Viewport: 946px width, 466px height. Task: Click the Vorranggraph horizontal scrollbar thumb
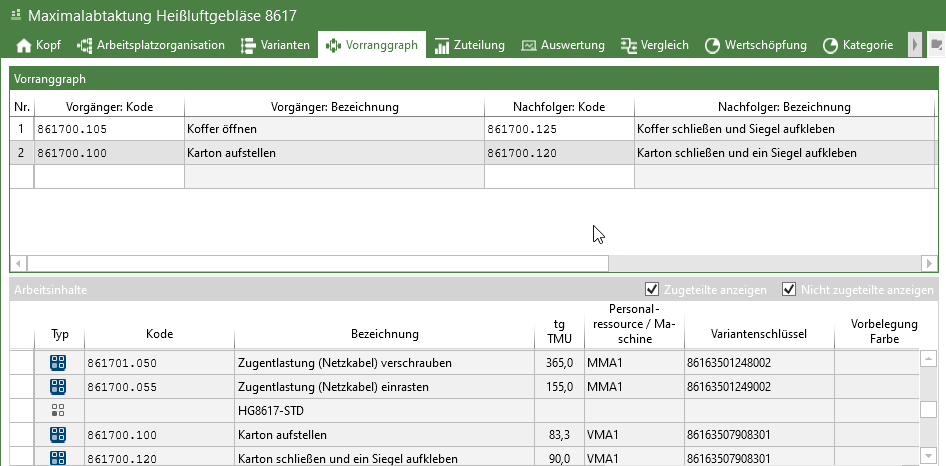coord(318,263)
